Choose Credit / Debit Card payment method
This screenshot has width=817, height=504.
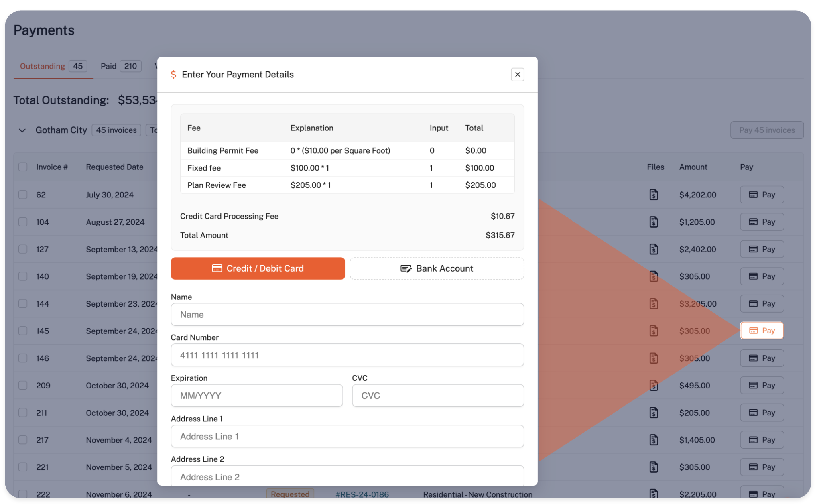pyautogui.click(x=258, y=268)
